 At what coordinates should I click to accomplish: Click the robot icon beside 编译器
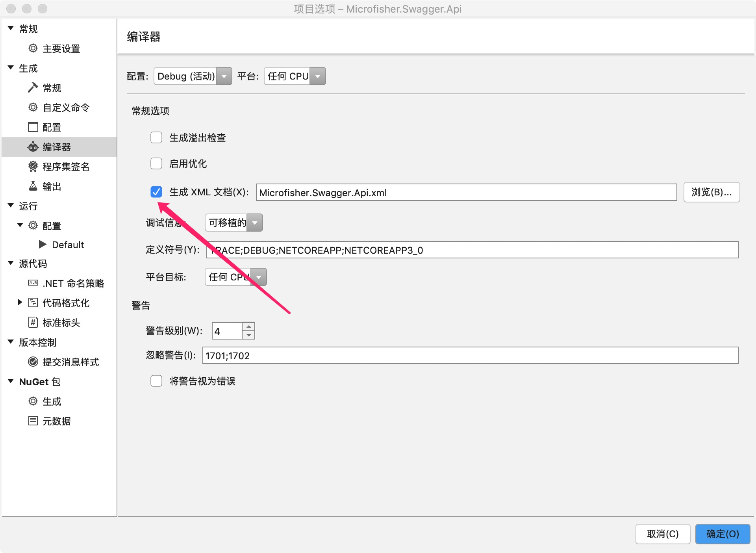[x=33, y=147]
